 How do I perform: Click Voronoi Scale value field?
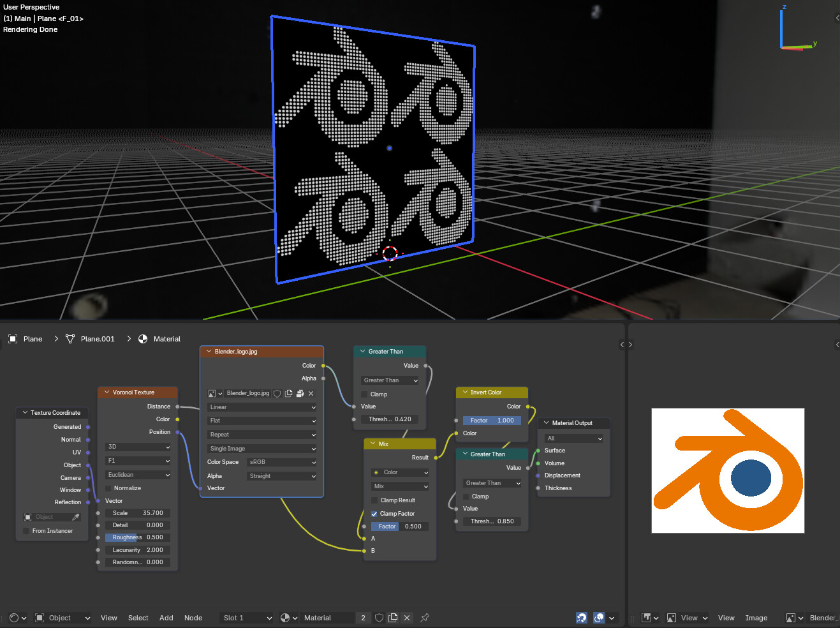138,513
